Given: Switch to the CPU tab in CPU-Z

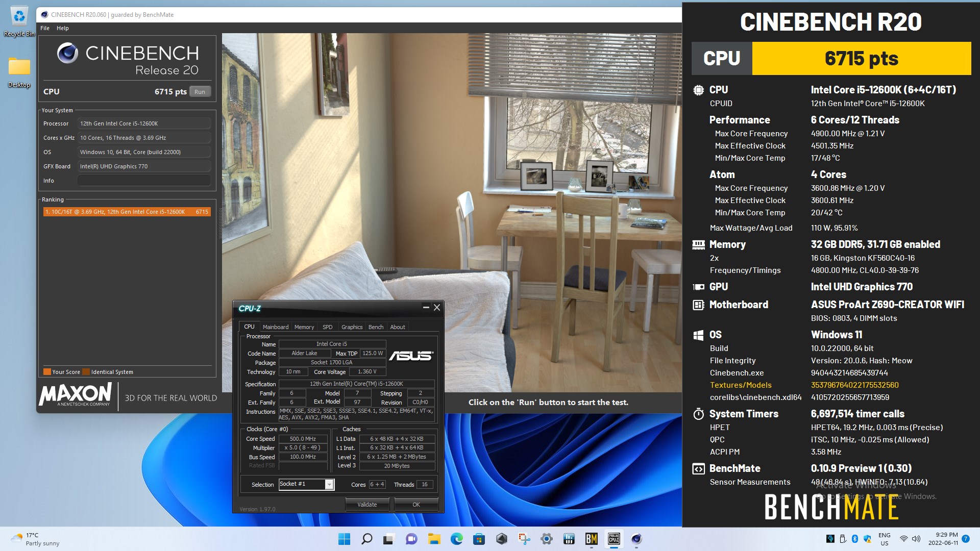Looking at the screenshot, I should click(249, 327).
